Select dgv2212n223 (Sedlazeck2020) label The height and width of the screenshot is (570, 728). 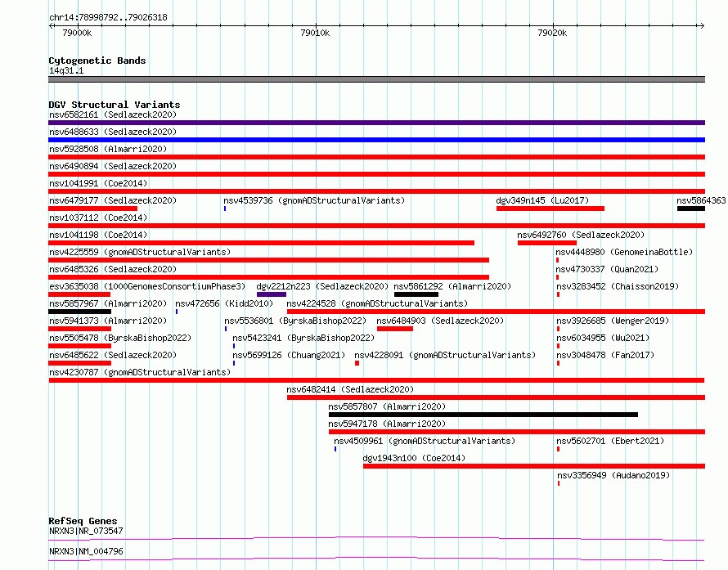(322, 286)
